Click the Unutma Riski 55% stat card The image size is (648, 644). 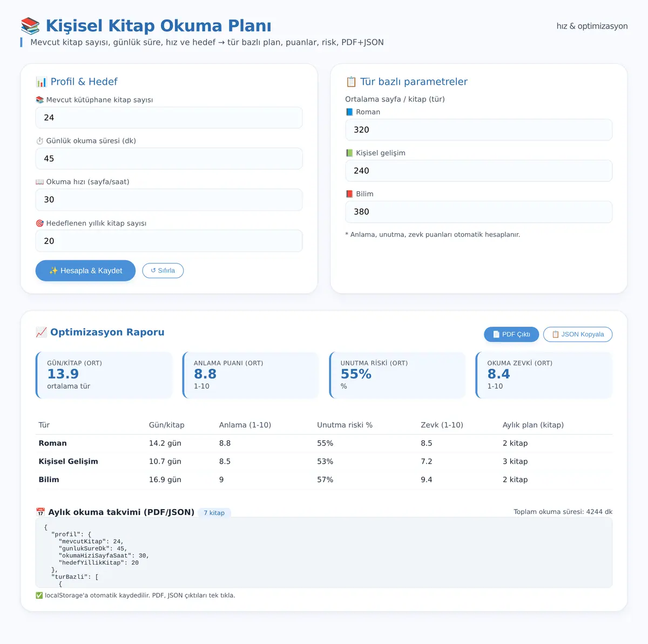pos(397,375)
